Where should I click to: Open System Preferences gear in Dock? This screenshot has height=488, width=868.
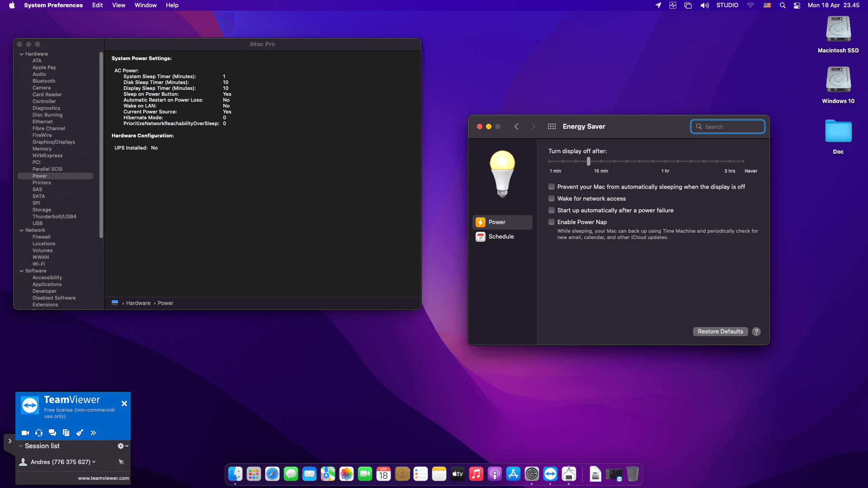click(532, 474)
